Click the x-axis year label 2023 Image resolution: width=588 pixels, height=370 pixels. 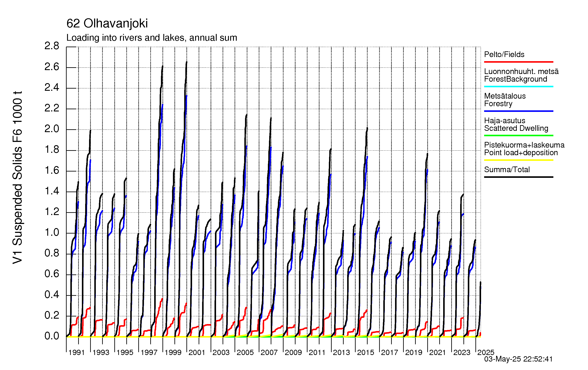click(462, 352)
